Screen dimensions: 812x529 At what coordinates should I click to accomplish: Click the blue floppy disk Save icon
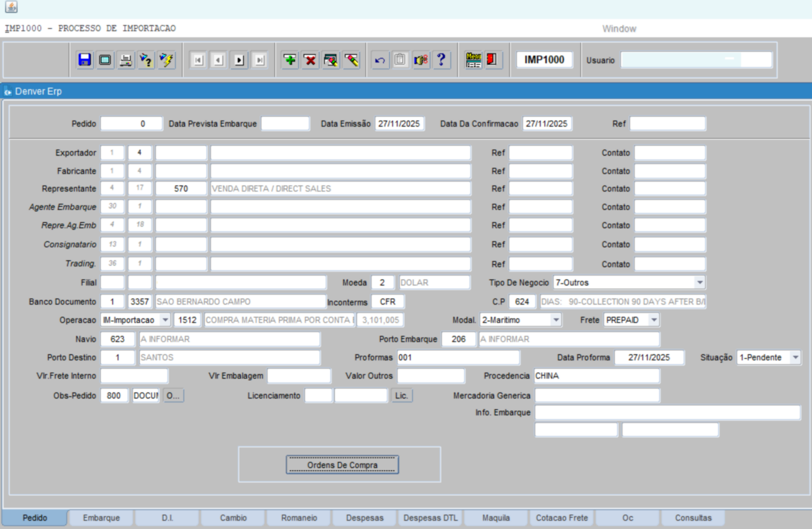coord(85,60)
